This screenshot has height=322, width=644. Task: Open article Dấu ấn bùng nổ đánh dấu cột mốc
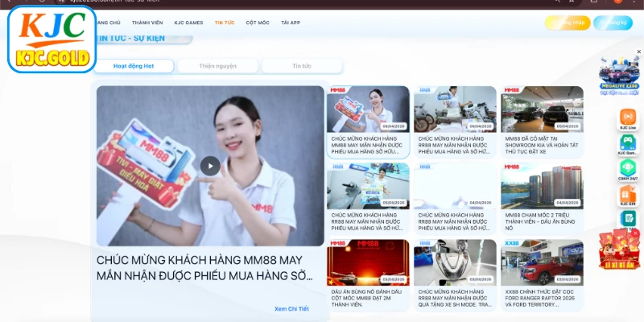coord(366,298)
